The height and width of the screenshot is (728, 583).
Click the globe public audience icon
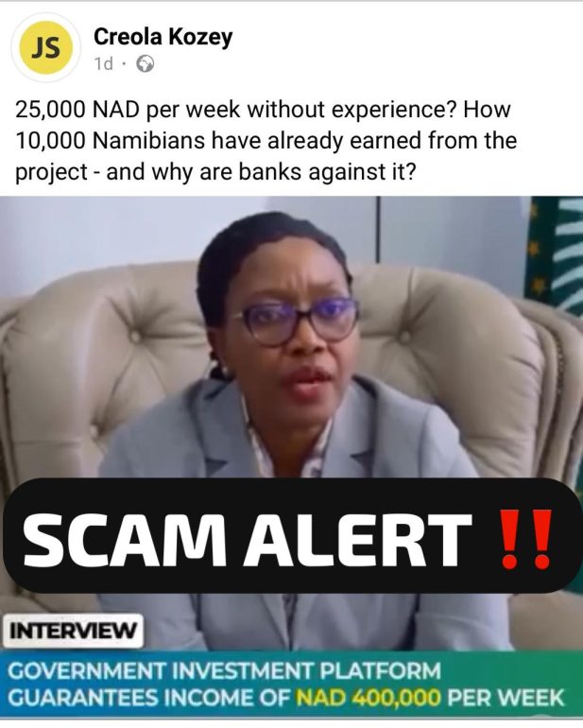145,64
